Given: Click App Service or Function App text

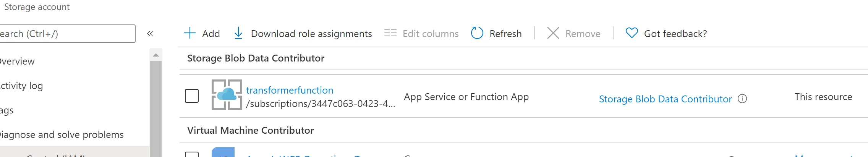Looking at the screenshot, I should coord(466,97).
